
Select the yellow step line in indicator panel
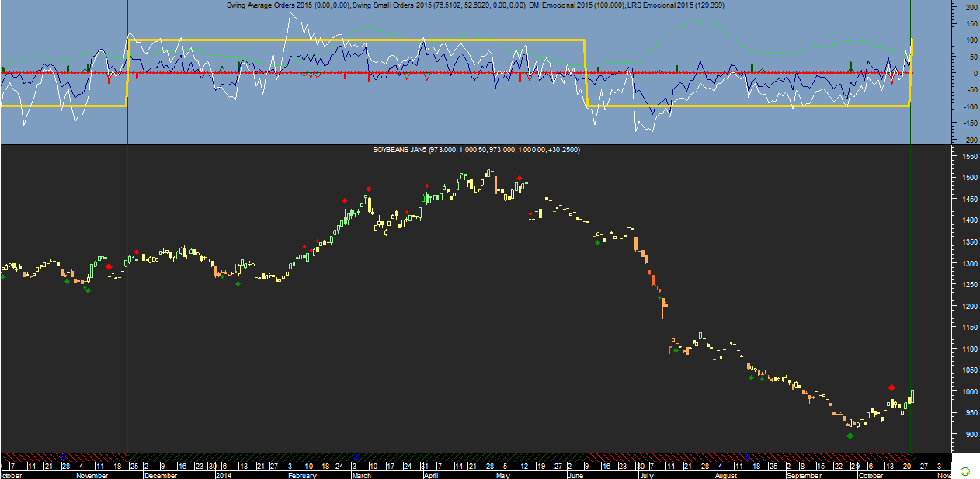click(x=349, y=40)
